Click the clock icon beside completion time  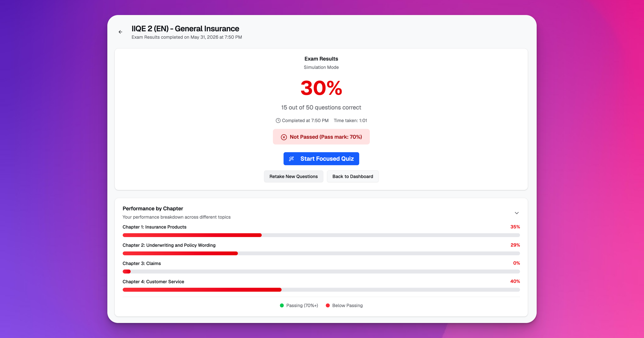coord(278,121)
